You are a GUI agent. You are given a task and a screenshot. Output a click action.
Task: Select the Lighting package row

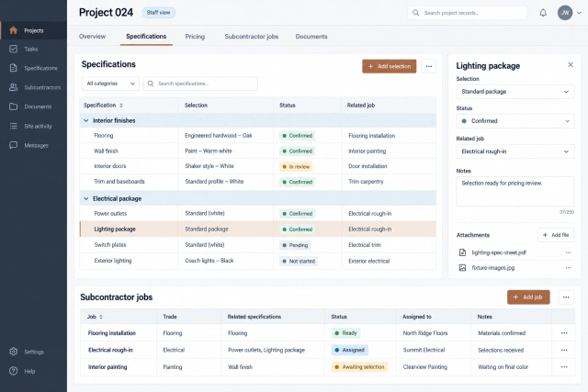click(257, 229)
